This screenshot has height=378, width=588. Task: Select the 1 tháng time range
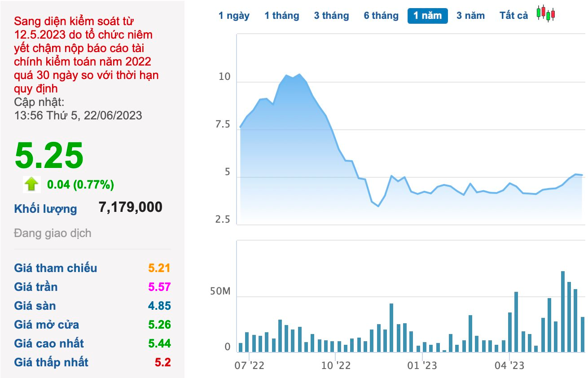coord(281,16)
